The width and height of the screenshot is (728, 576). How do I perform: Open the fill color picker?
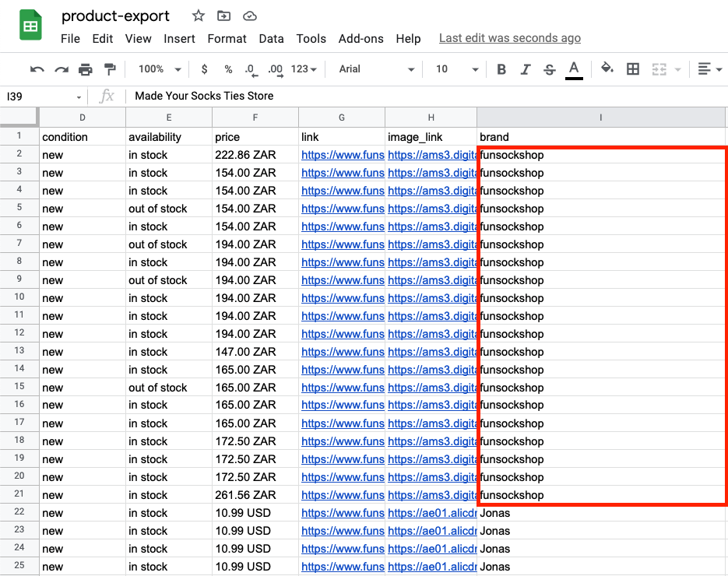tap(607, 68)
